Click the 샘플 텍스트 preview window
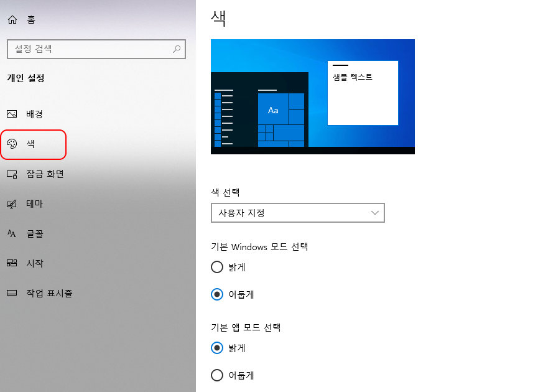556x392 pixels. pyautogui.click(x=363, y=93)
